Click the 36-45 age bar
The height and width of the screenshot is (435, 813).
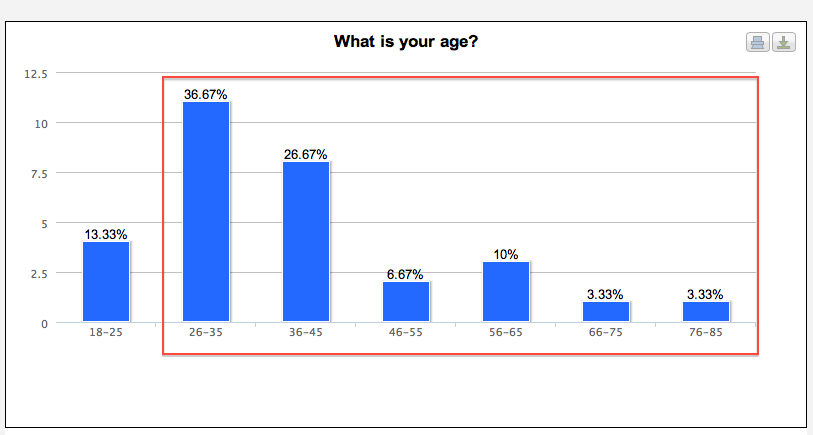click(x=306, y=242)
